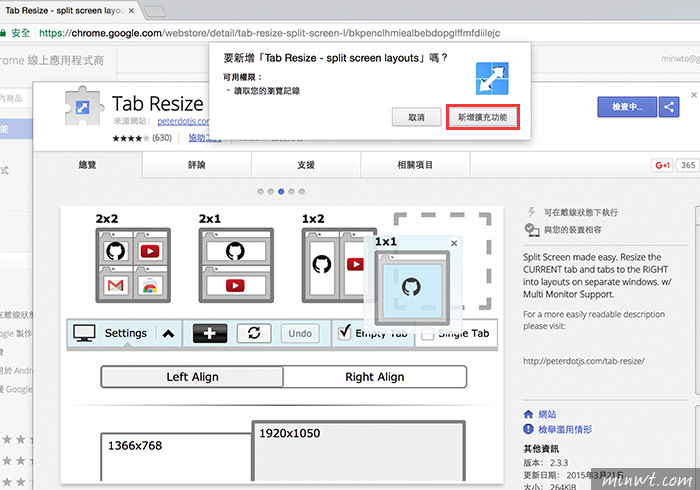Click the black plus add-layout button

click(210, 333)
